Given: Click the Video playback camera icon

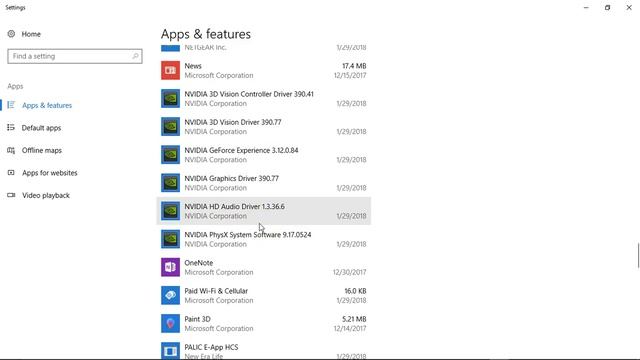Looking at the screenshot, I should click(x=11, y=195).
